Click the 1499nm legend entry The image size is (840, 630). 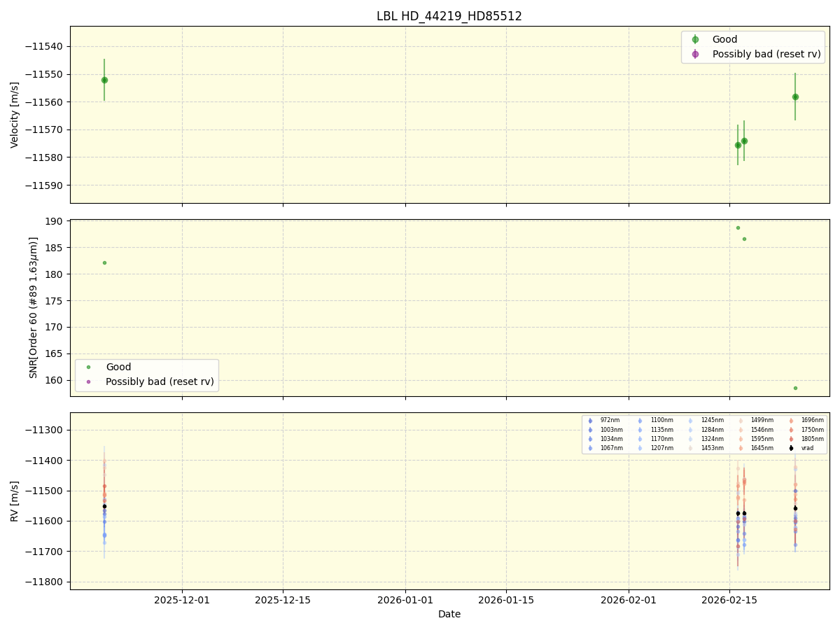(x=762, y=421)
